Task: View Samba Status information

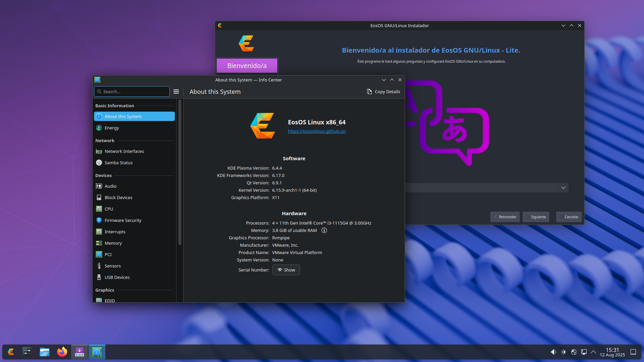Action: point(118,163)
